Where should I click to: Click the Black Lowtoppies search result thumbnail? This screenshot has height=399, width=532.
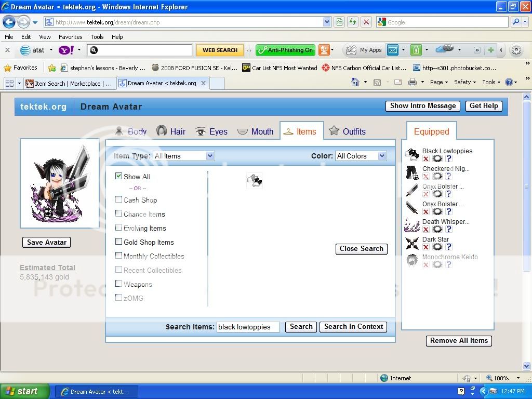click(255, 181)
